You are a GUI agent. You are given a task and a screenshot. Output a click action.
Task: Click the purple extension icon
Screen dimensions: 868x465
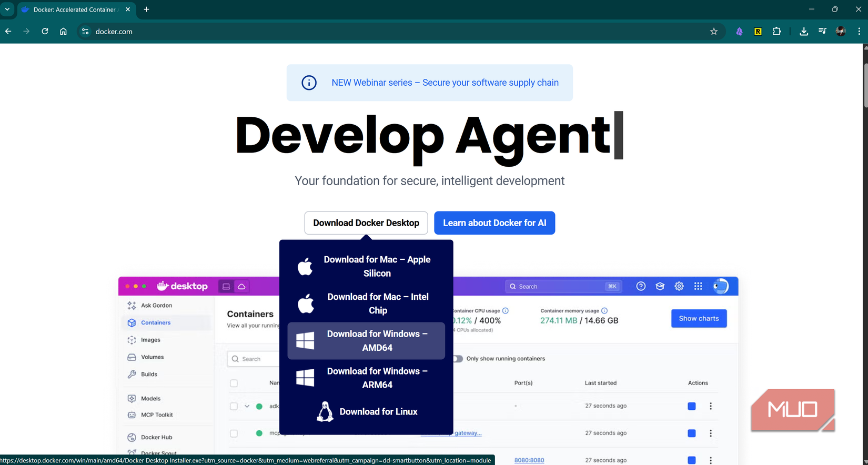click(x=739, y=32)
